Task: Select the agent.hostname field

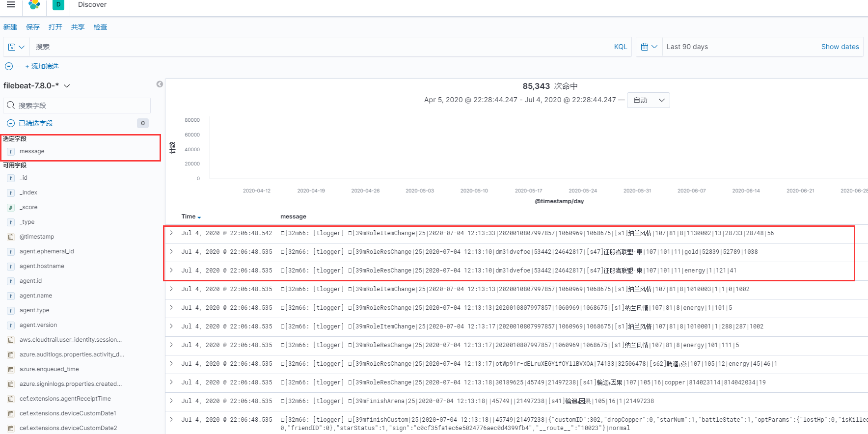Action: pos(42,266)
